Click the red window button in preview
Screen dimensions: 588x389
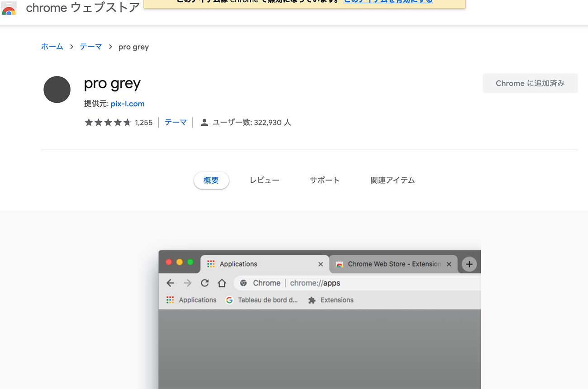(x=169, y=262)
